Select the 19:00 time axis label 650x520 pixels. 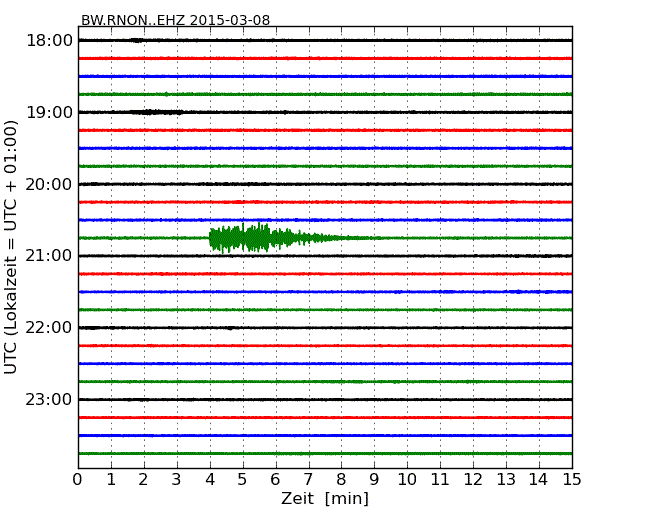[49, 112]
